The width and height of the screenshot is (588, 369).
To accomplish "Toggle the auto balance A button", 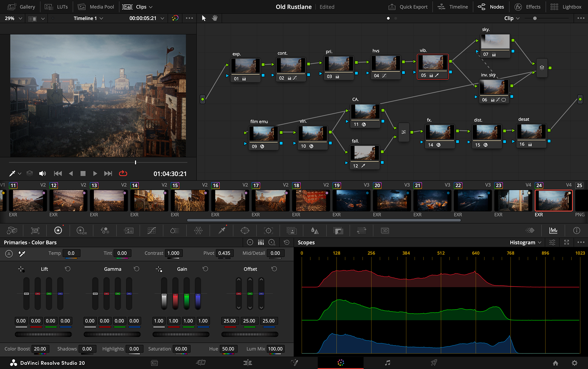I will (x=9, y=253).
